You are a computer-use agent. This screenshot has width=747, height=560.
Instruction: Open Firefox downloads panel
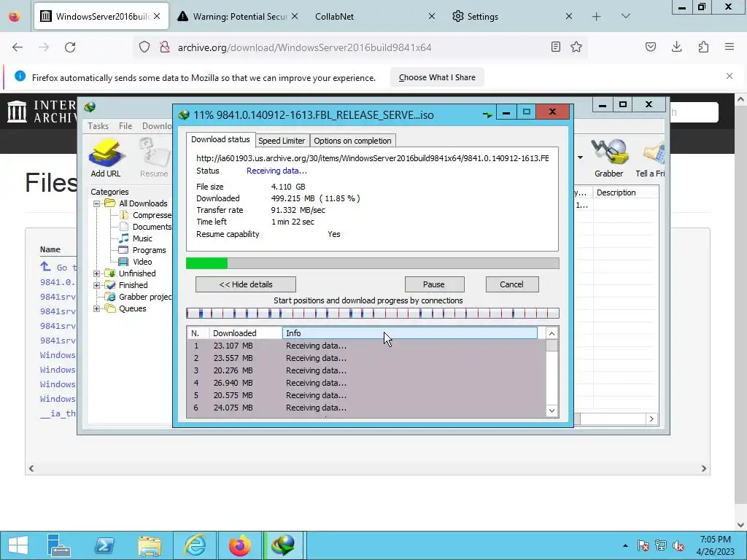click(676, 47)
